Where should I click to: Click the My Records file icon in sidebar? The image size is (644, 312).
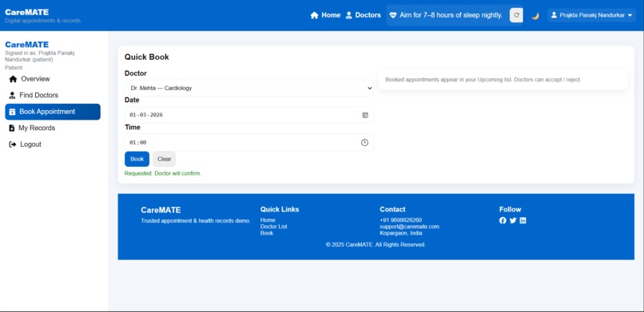(12, 128)
